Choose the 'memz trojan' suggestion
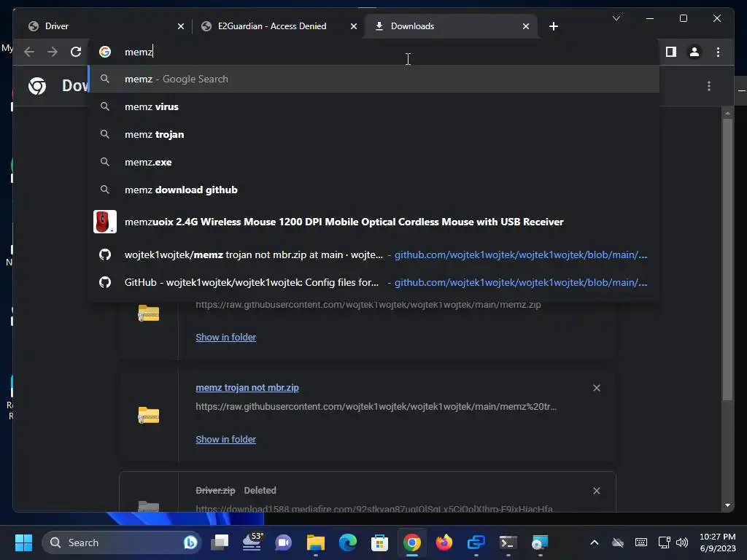Viewport: 747px width, 560px height. (x=373, y=134)
